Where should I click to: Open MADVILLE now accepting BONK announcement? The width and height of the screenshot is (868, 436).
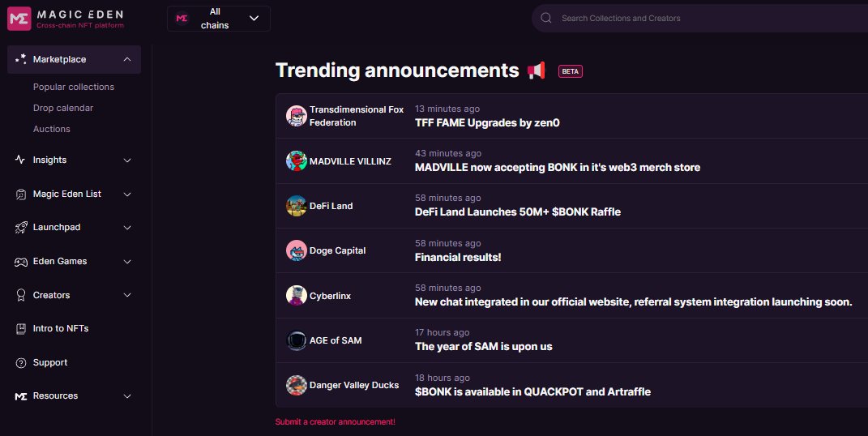pyautogui.click(x=558, y=167)
